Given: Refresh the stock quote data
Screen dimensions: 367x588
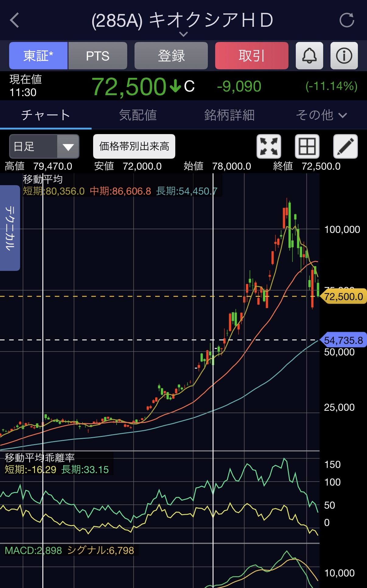Looking at the screenshot, I should click(x=347, y=20).
